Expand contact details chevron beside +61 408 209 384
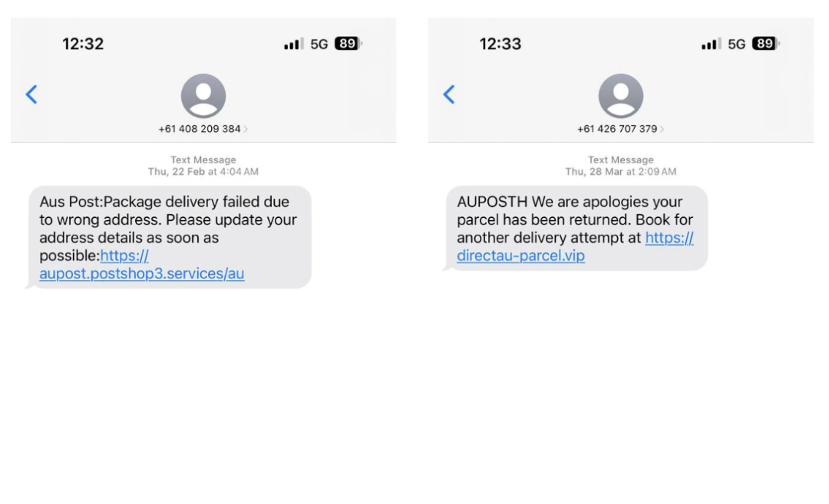The image size is (829, 504). pos(246,129)
